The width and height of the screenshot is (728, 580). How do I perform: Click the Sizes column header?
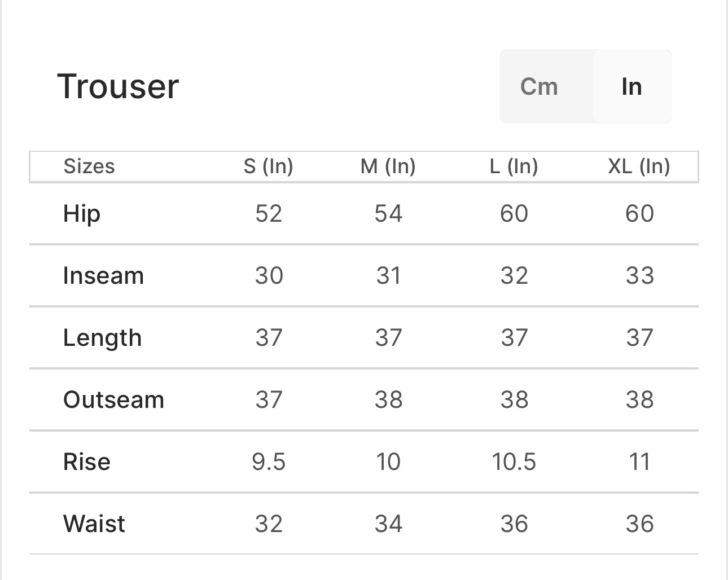[x=89, y=166]
